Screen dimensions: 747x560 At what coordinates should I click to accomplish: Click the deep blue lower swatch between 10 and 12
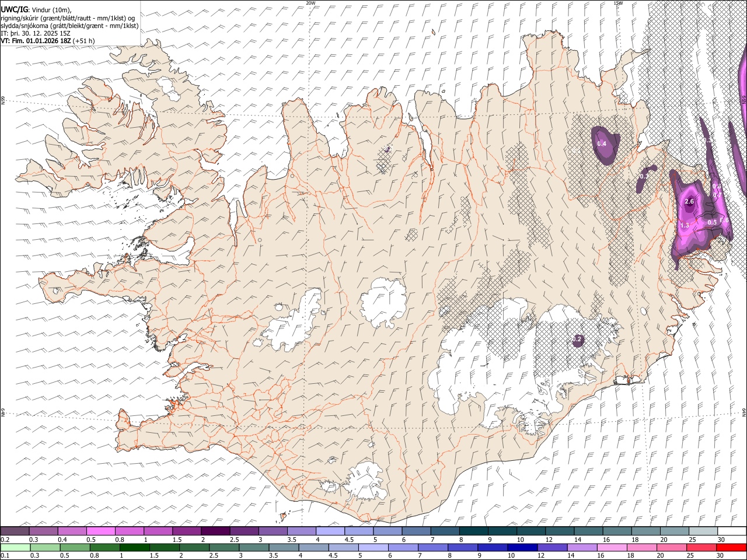click(x=522, y=547)
